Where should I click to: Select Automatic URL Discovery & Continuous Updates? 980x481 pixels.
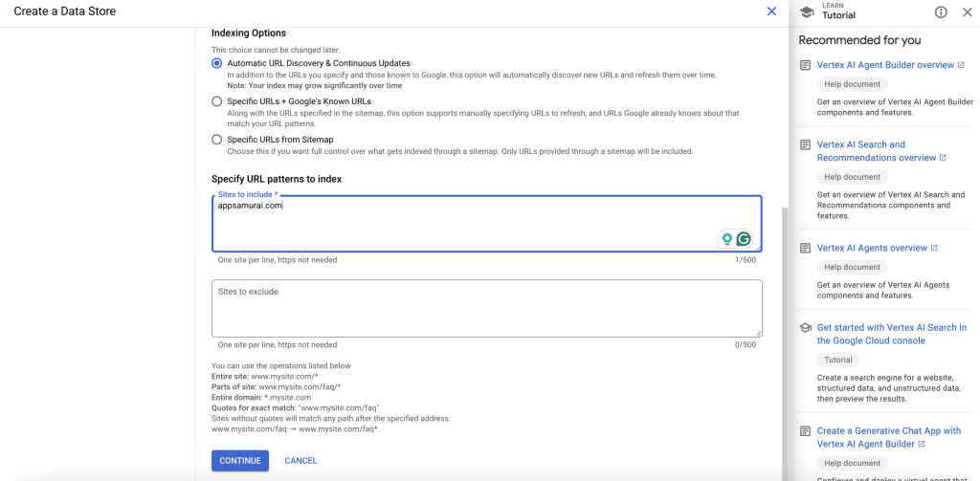click(217, 63)
